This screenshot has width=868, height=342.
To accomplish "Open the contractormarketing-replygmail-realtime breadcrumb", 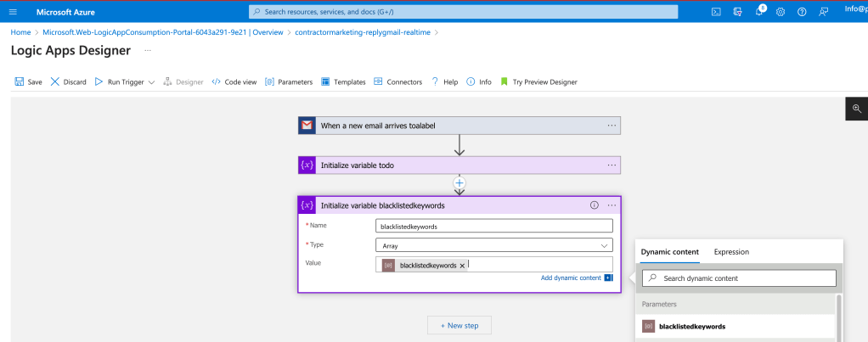I will 364,32.
